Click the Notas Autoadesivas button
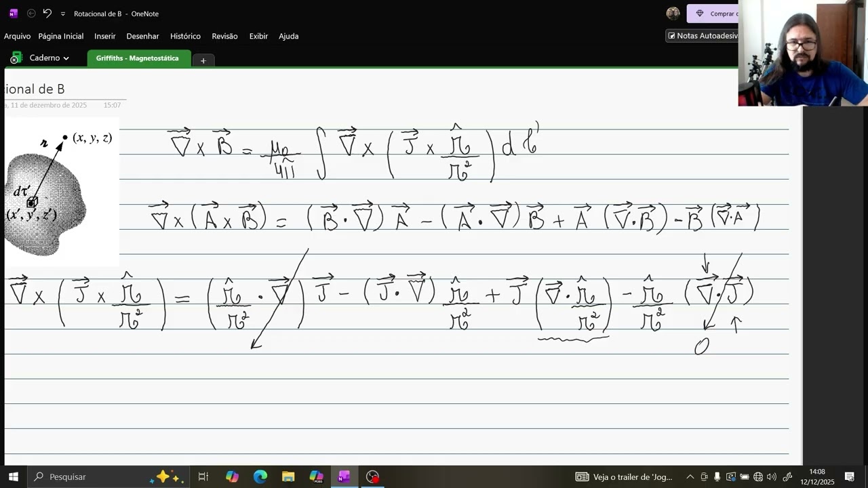 click(702, 36)
